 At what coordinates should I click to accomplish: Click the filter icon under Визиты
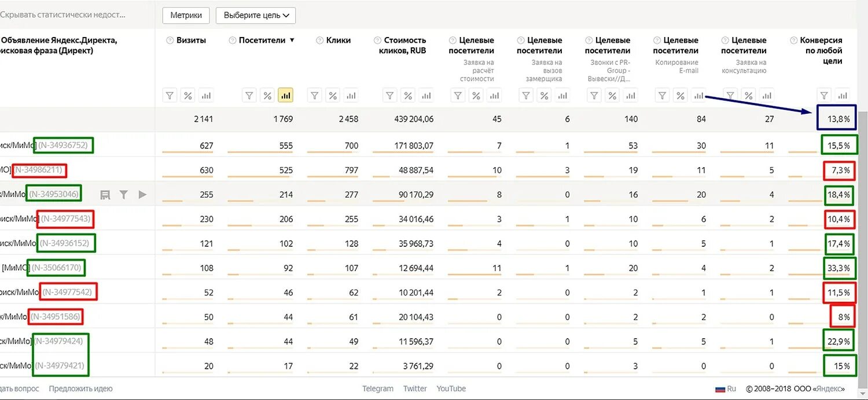(170, 95)
